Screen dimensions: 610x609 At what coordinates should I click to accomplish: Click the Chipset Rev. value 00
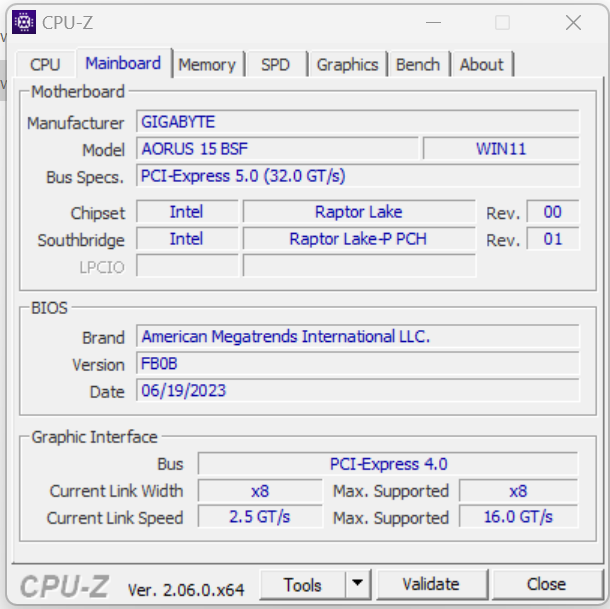[553, 212]
